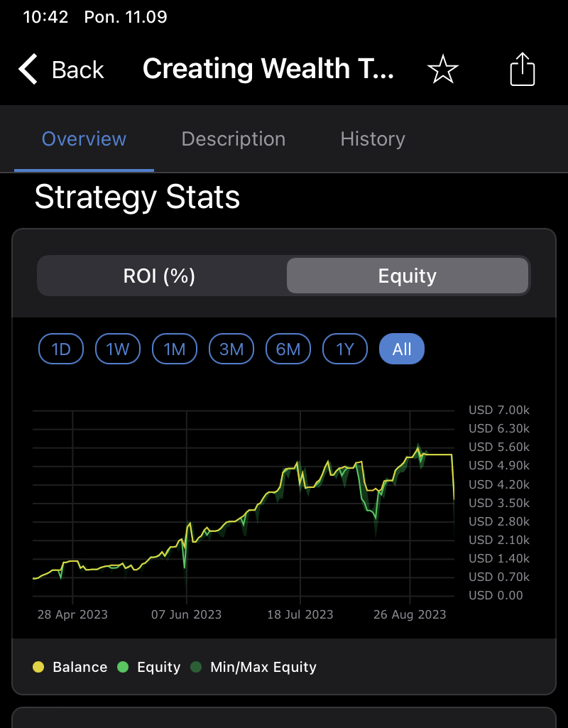Set chart range to 1Y
568x728 pixels.
[345, 349]
